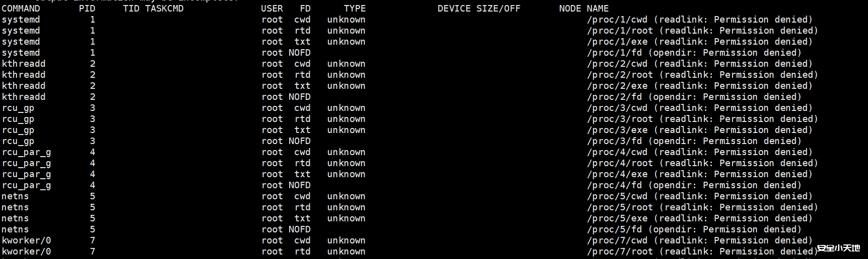Click the USER column header

coord(272,9)
